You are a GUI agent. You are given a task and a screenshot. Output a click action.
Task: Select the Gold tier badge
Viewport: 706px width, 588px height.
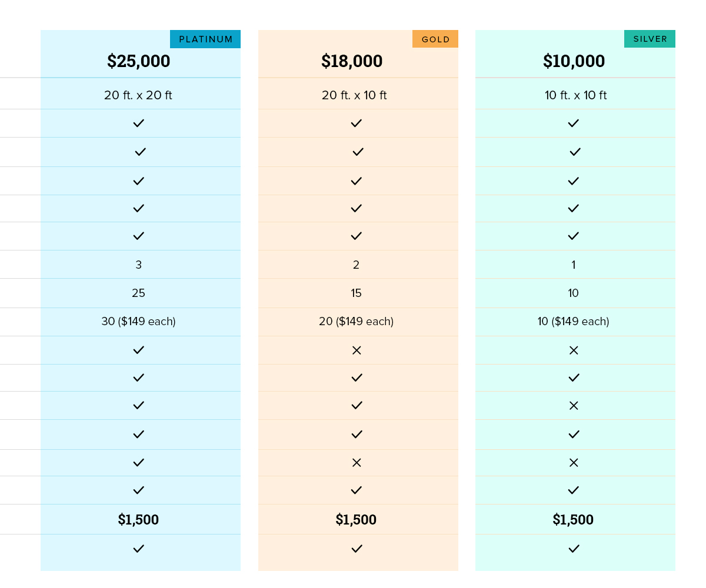435,39
